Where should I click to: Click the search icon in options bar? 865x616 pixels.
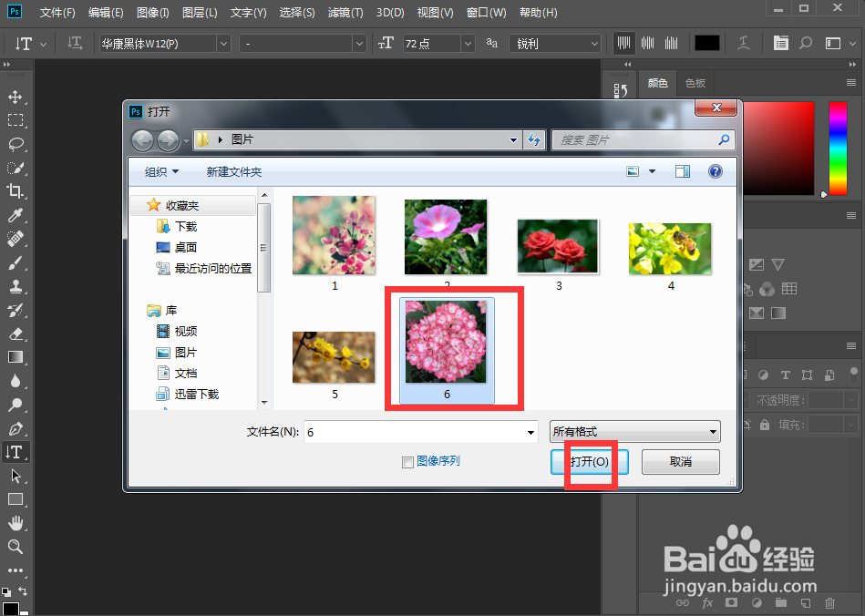(x=806, y=43)
